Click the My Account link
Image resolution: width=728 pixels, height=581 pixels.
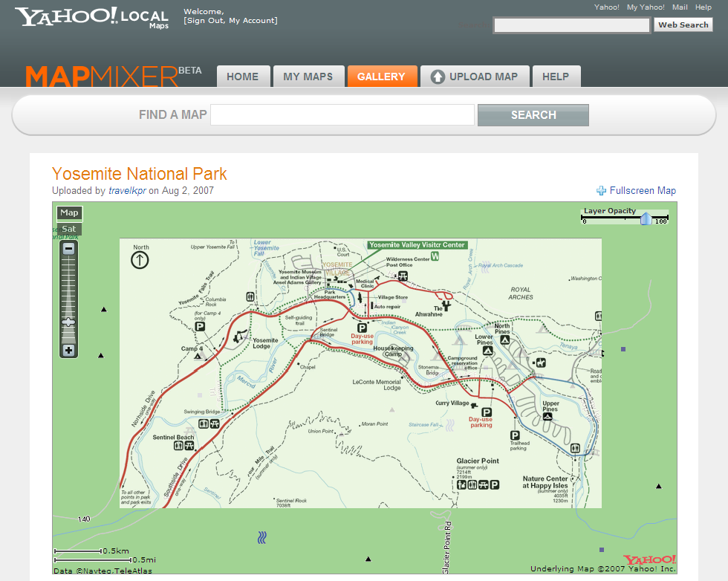click(x=253, y=21)
